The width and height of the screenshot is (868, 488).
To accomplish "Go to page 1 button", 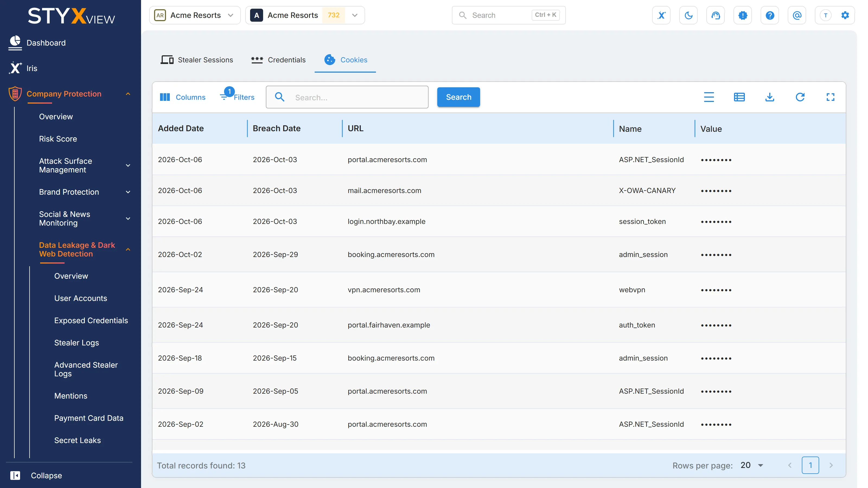I will pyautogui.click(x=810, y=465).
